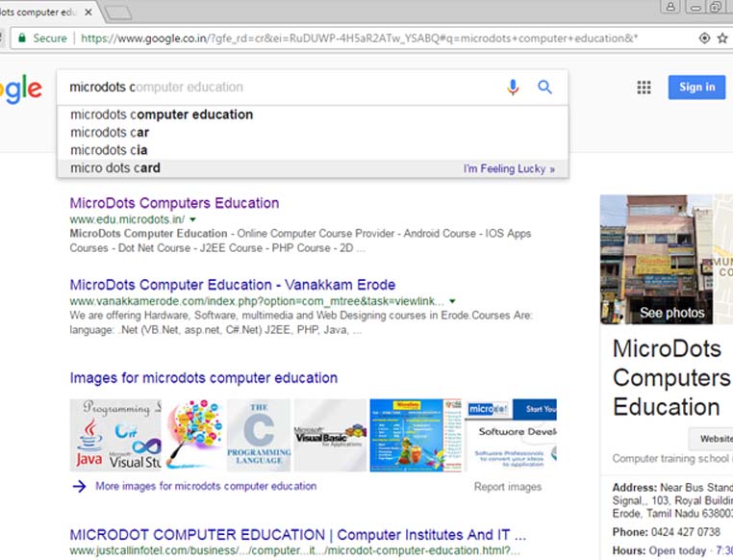Open The C Programming Language thumbnail
The width and height of the screenshot is (733, 560).
(259, 435)
